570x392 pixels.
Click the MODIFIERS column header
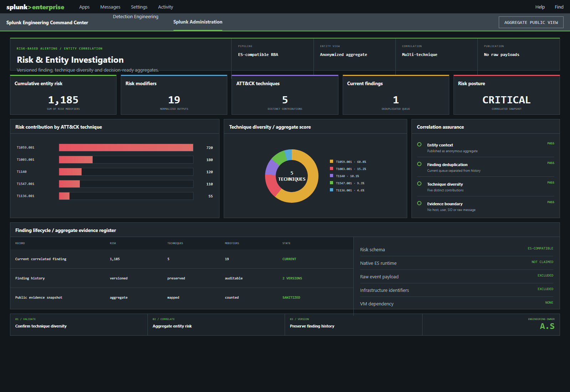point(232,243)
